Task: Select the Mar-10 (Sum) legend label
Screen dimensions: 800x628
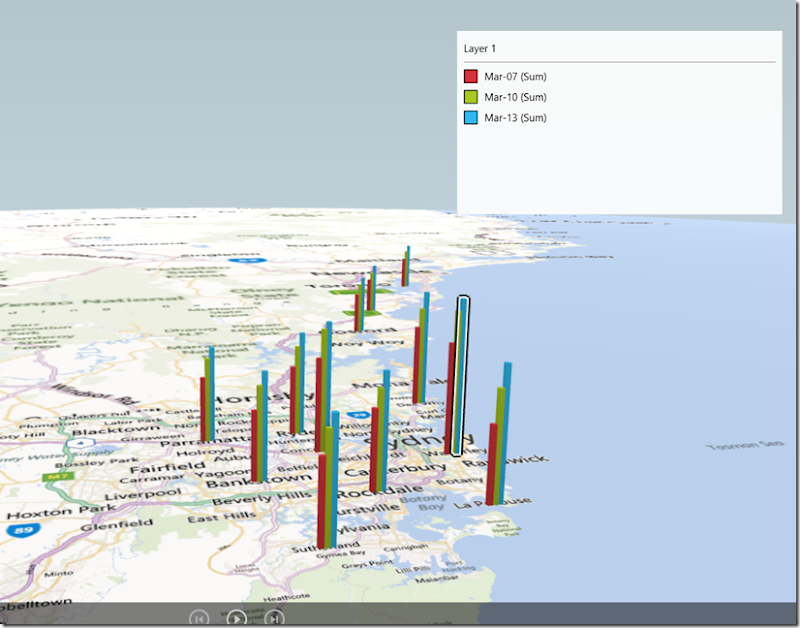Action: 515,97
